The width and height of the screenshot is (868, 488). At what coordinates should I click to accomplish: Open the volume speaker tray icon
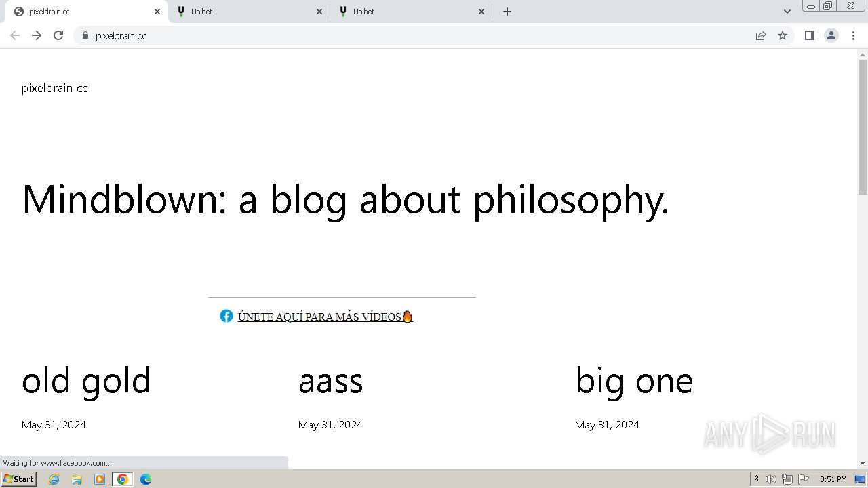(x=771, y=479)
